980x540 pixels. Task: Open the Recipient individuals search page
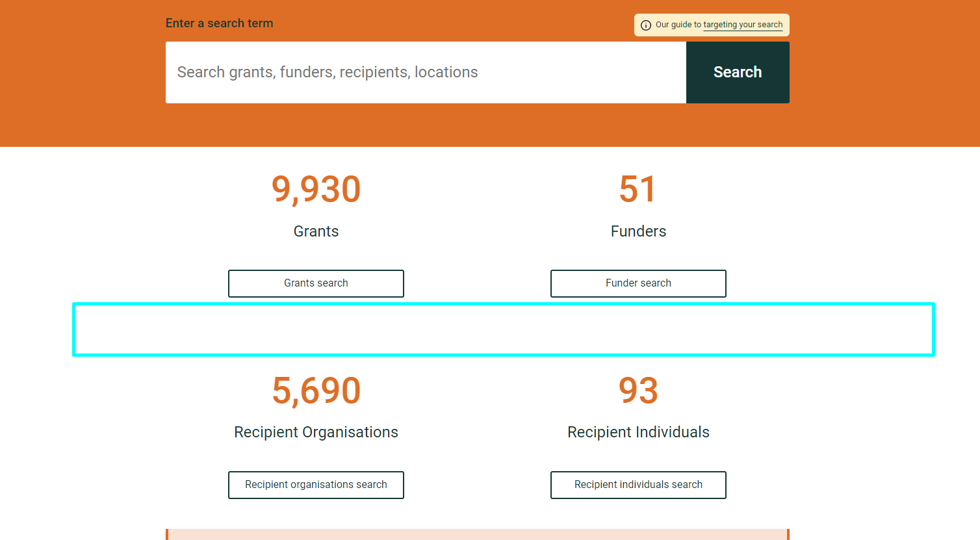point(638,485)
